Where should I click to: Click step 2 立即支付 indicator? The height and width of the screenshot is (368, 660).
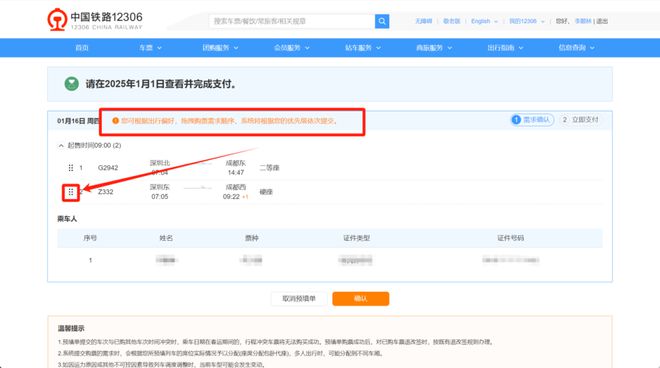(580, 120)
